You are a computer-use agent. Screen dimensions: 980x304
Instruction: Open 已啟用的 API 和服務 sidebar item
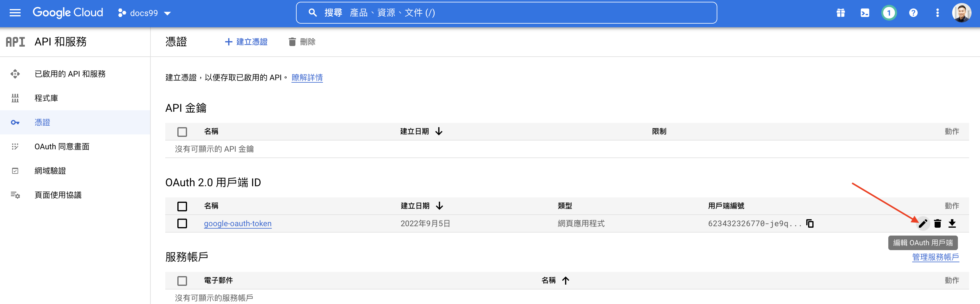pyautogui.click(x=70, y=74)
